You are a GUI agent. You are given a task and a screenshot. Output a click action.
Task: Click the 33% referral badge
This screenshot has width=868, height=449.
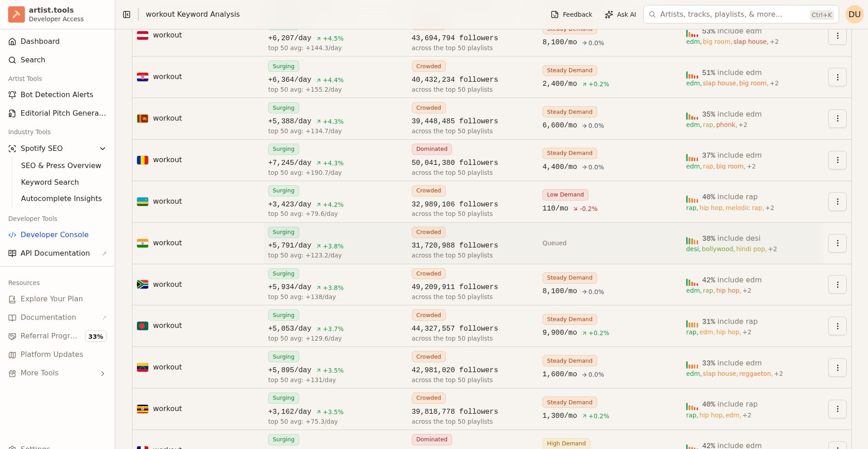point(96,337)
